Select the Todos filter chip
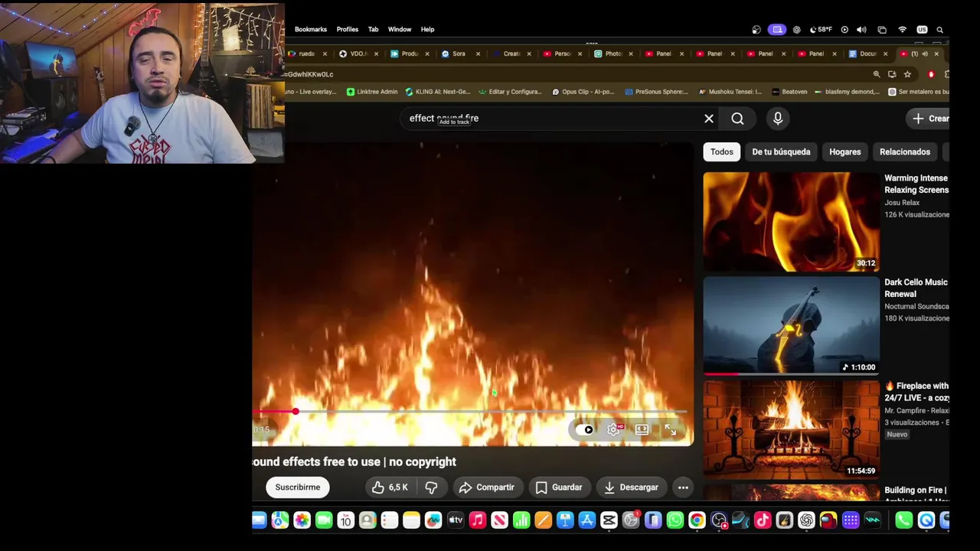 721,152
